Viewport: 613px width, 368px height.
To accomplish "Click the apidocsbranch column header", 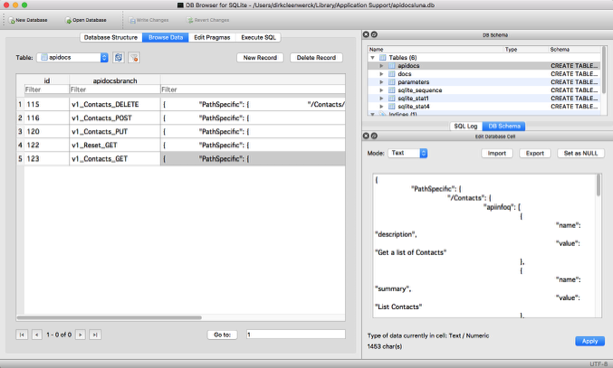I will (115, 81).
